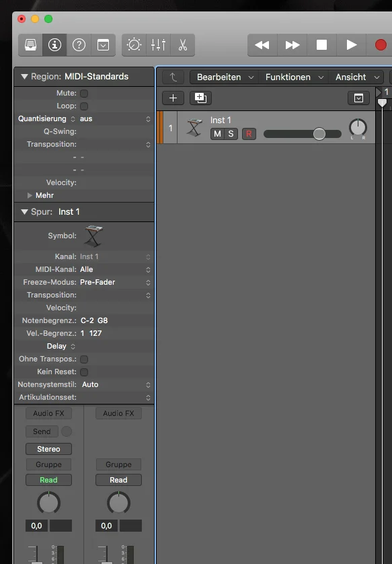Start playback with Play button
The height and width of the screenshot is (564, 392).
pyautogui.click(x=351, y=45)
